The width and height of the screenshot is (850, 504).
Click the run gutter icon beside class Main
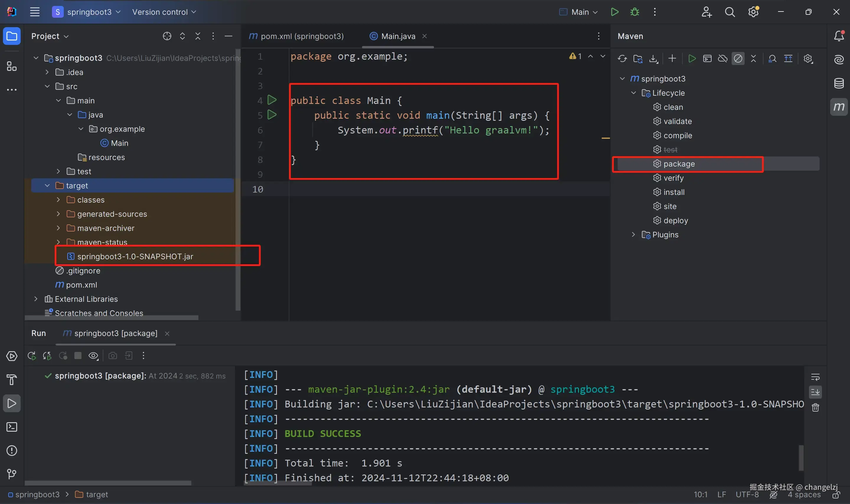(272, 100)
